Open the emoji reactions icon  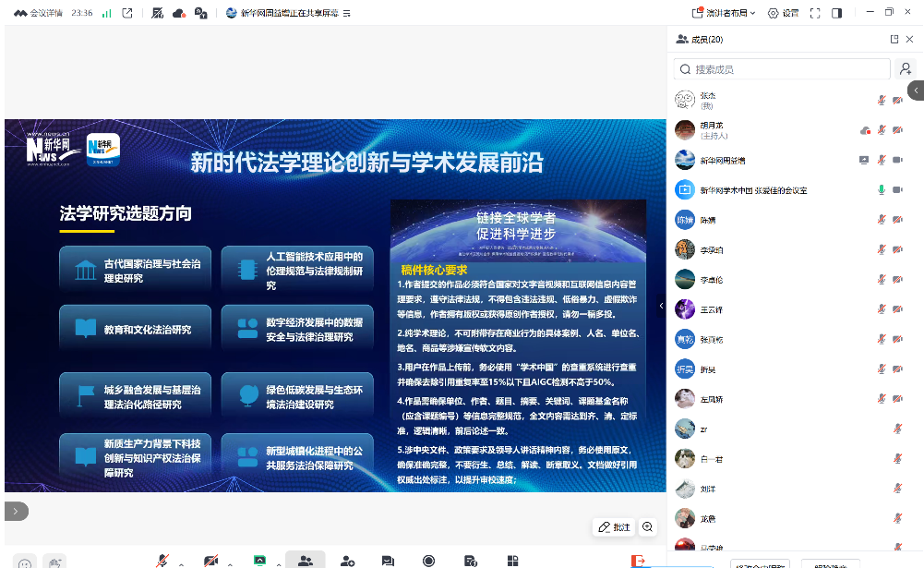pyautogui.click(x=25, y=562)
